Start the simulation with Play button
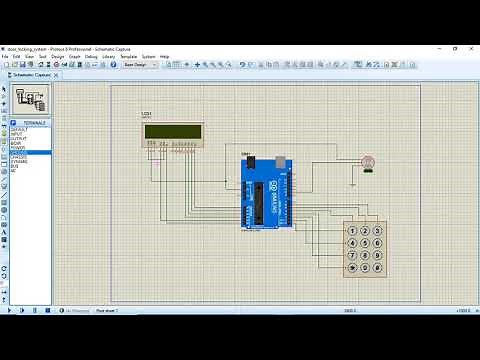 point(9,310)
